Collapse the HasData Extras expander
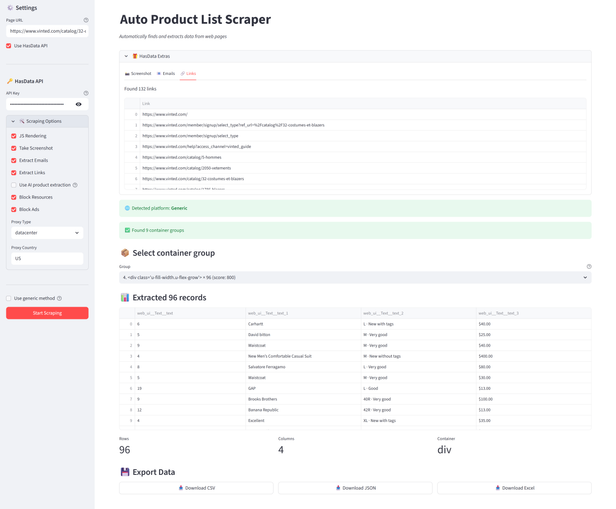The height and width of the screenshot is (509, 616). [355, 56]
